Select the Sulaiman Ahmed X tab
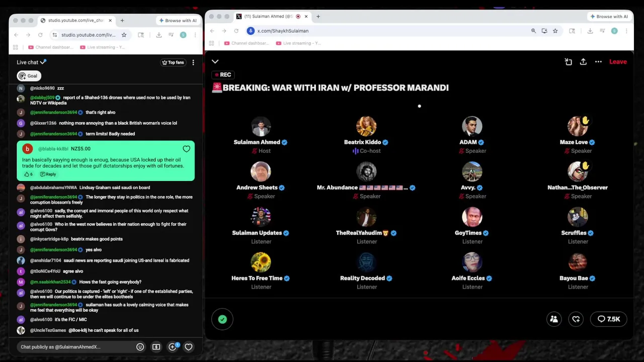 coord(272,16)
